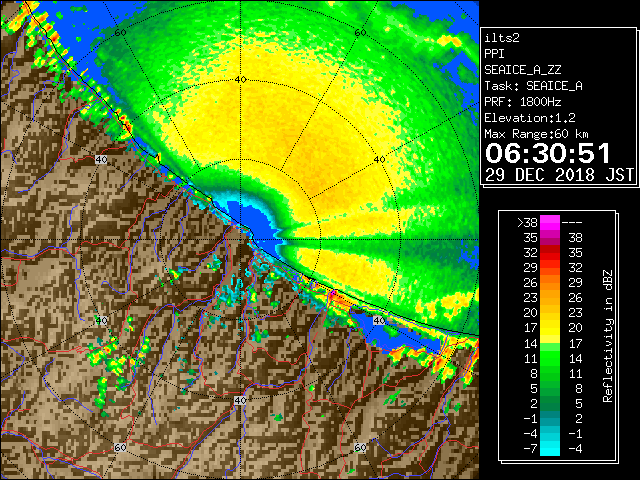Pick the yellow legend swatch beside 17
The width and height of the screenshot is (640, 480).
(550, 328)
